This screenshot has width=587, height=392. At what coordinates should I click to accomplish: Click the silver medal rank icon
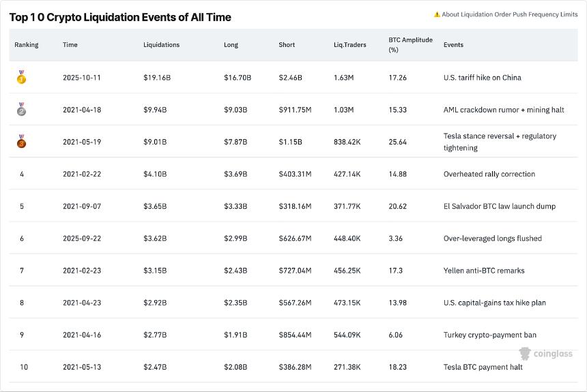21,110
